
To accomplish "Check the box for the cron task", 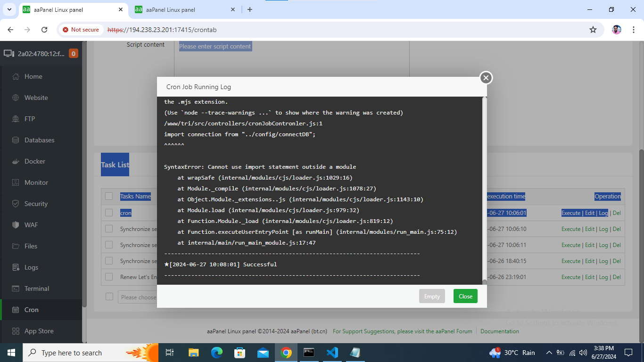I will click(109, 213).
